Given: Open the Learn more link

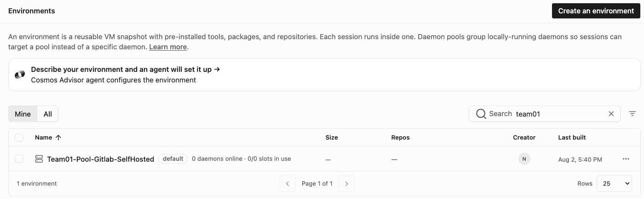Looking at the screenshot, I should pyautogui.click(x=168, y=47).
